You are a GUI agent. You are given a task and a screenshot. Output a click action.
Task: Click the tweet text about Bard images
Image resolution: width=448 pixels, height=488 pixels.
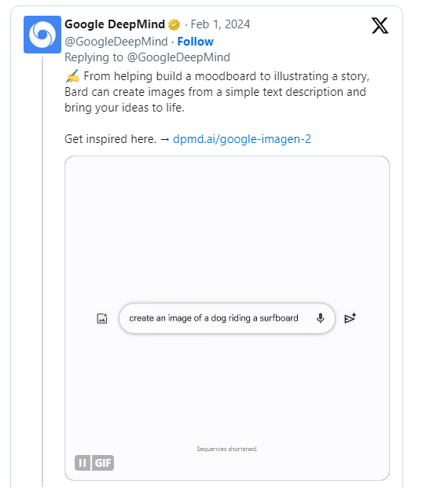[217, 92]
